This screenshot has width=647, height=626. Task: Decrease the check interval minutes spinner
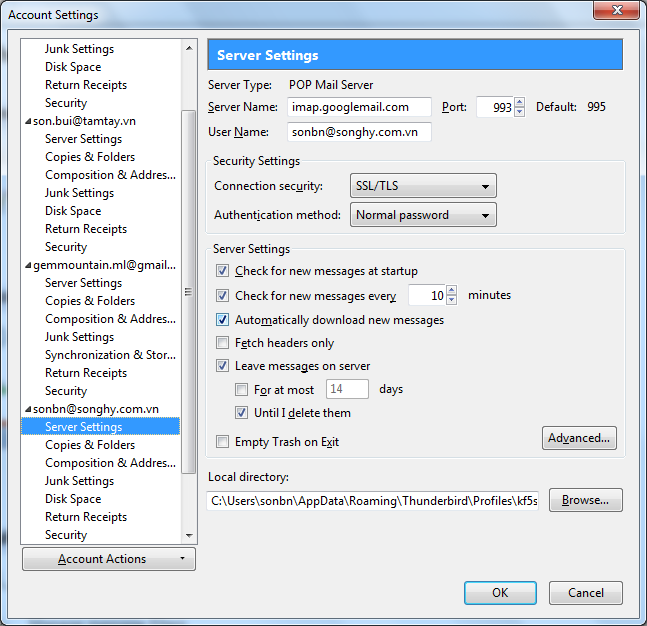click(451, 300)
